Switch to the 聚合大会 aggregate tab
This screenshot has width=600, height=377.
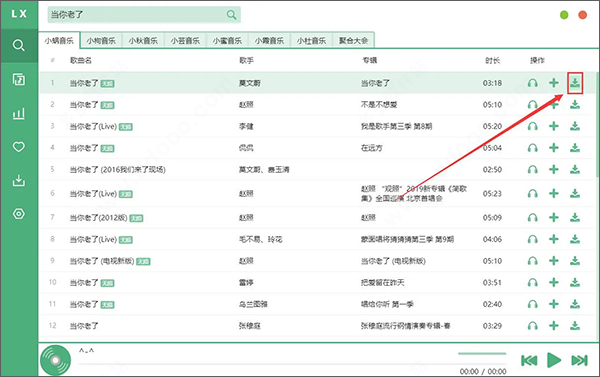(354, 40)
